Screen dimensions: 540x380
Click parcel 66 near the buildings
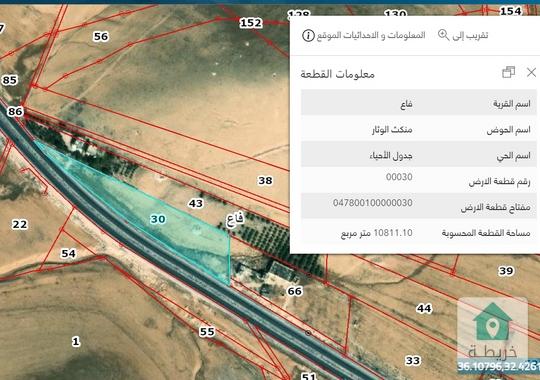point(295,291)
